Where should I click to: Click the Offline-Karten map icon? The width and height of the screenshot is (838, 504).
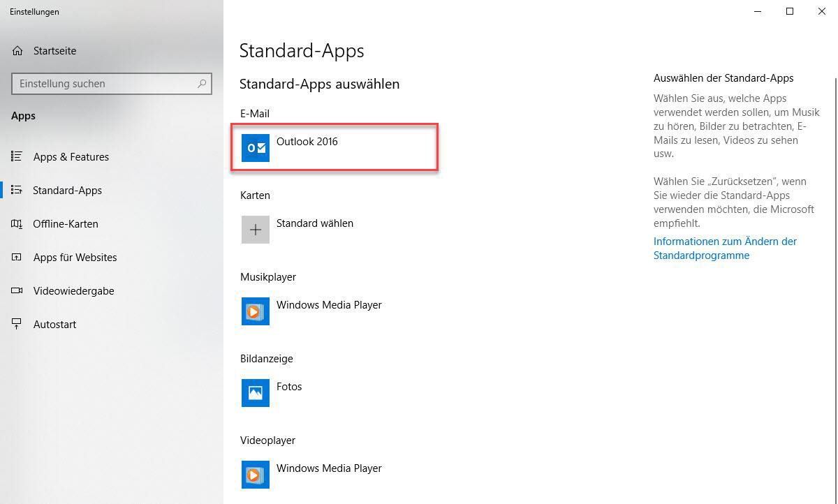[17, 224]
